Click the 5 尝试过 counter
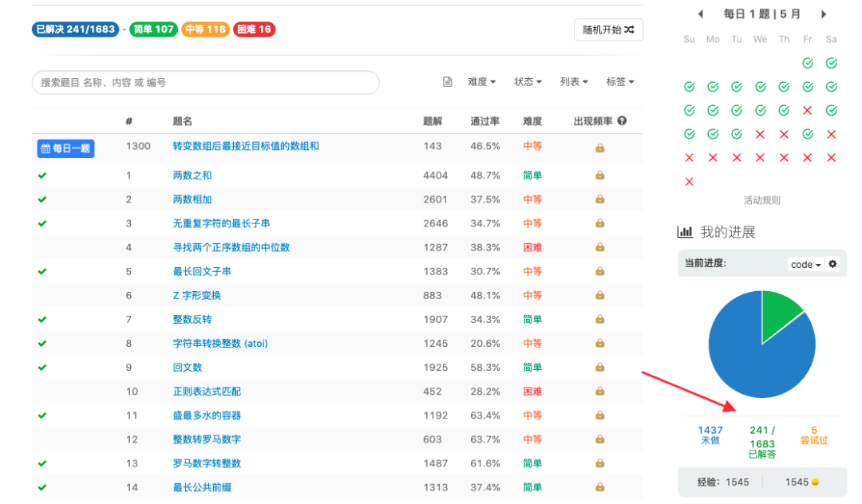Screen dimensions: 862x504 814,435
